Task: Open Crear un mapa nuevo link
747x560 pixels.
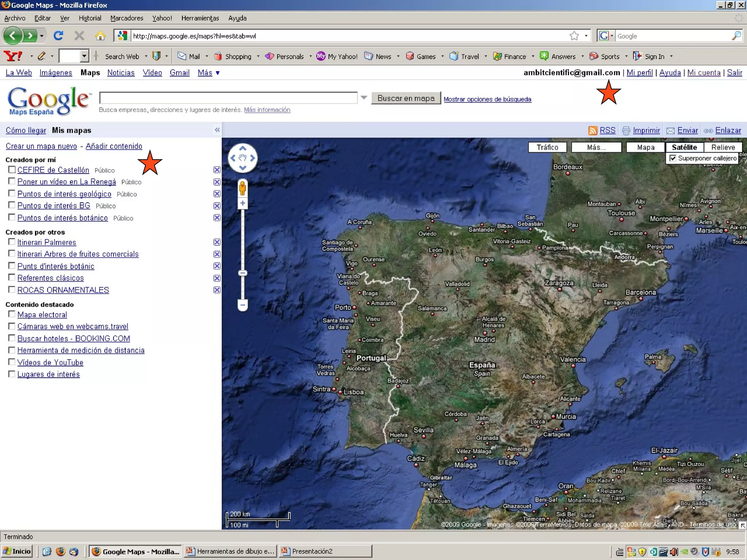Action: click(x=41, y=146)
